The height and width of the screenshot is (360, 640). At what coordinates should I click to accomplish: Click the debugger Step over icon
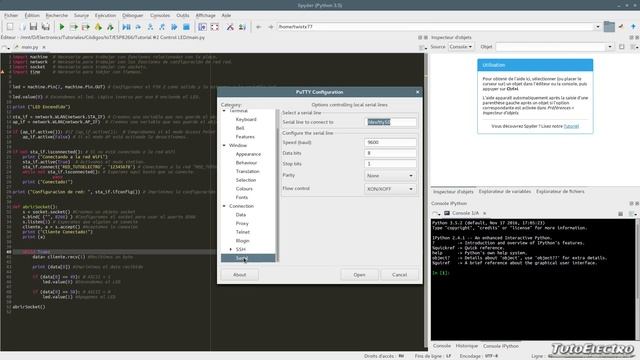pyautogui.click(x=138, y=27)
